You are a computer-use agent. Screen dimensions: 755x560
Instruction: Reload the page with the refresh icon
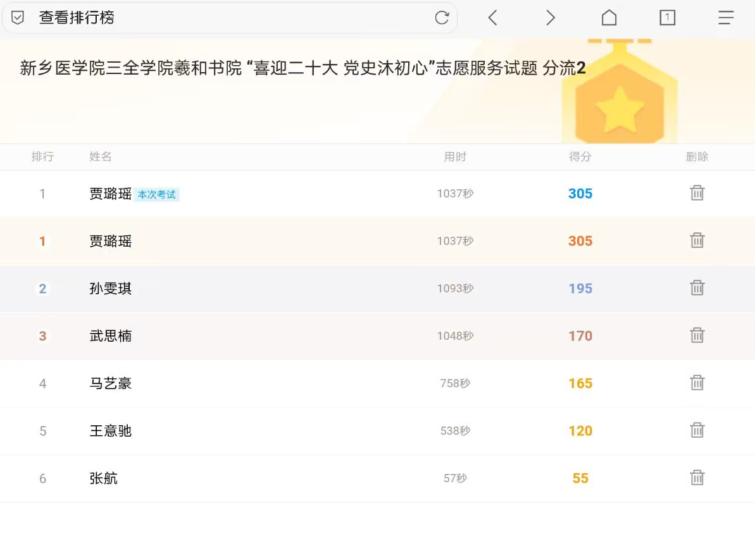pyautogui.click(x=442, y=18)
